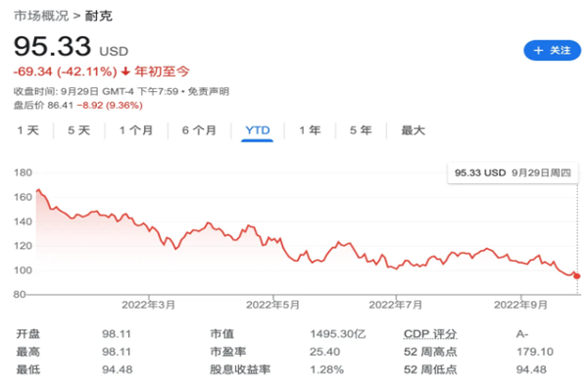Click the -69.34 (-42.11%) change text
588x392 pixels.
pyautogui.click(x=66, y=72)
